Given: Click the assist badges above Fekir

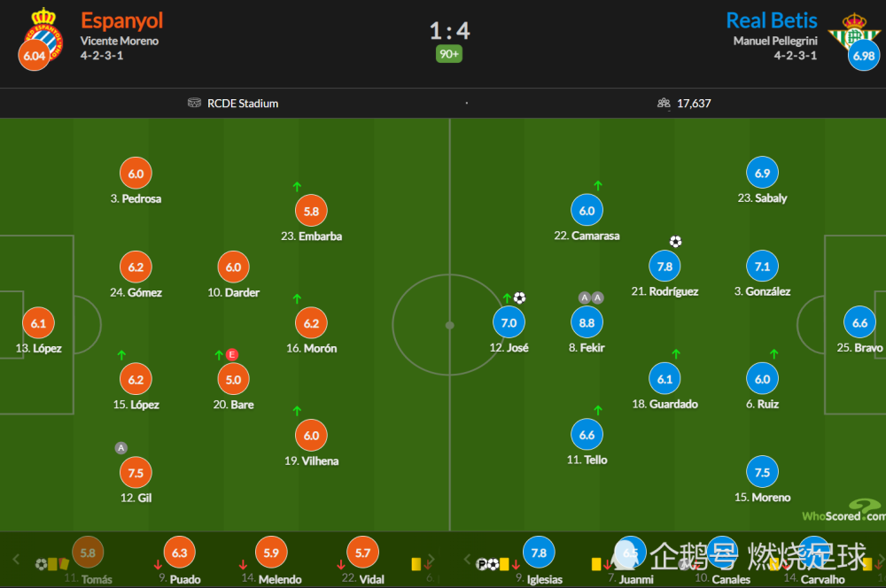Looking at the screenshot, I should 591,298.
